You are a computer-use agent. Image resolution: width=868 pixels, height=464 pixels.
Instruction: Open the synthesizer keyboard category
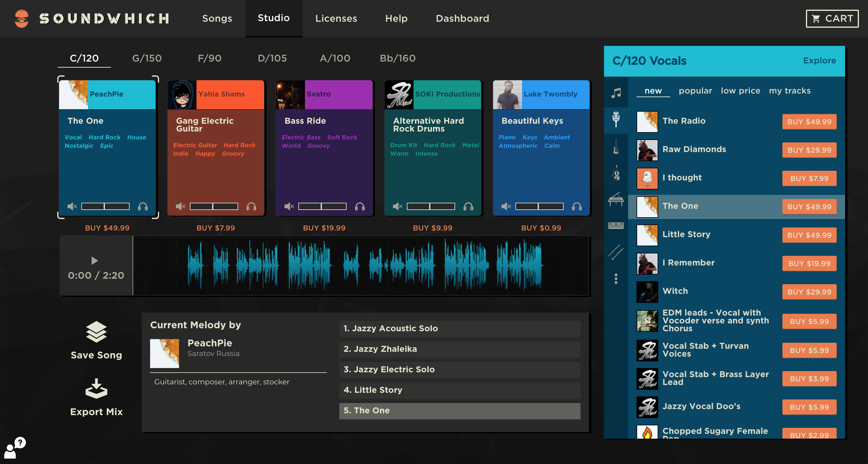pyautogui.click(x=616, y=226)
